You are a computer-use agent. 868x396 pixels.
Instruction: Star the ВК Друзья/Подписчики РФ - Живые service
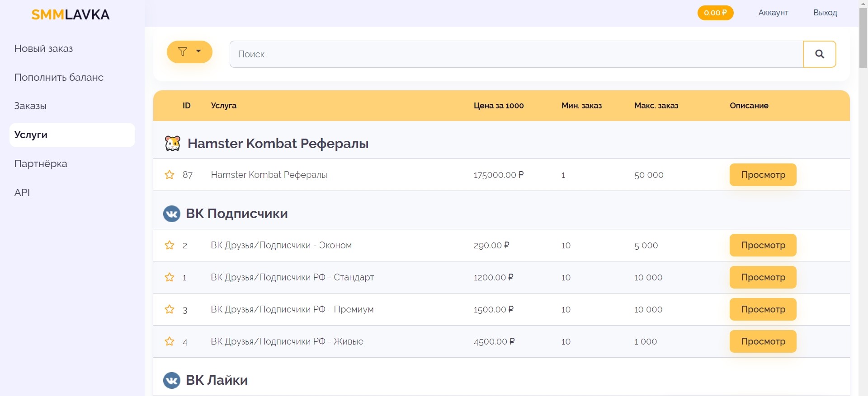pyautogui.click(x=170, y=341)
